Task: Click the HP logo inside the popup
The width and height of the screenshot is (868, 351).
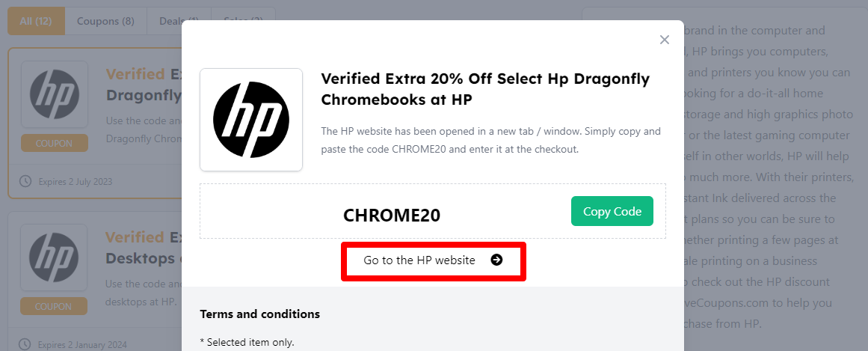Action: (251, 120)
